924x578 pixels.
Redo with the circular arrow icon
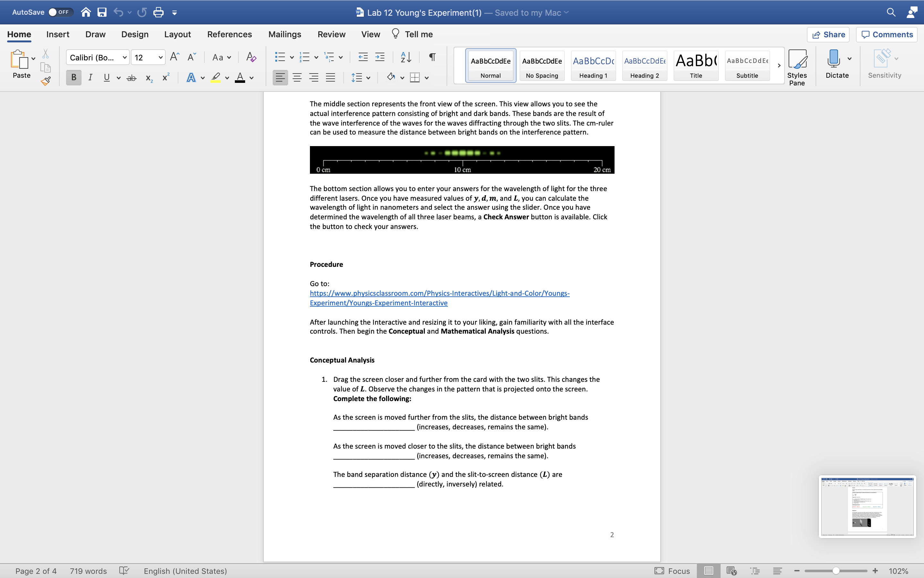click(x=142, y=12)
